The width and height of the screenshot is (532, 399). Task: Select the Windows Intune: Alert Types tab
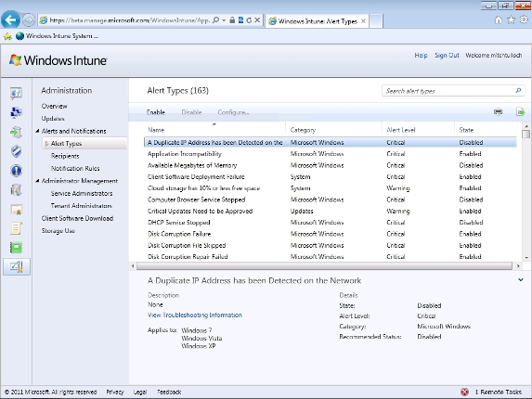[x=317, y=21]
